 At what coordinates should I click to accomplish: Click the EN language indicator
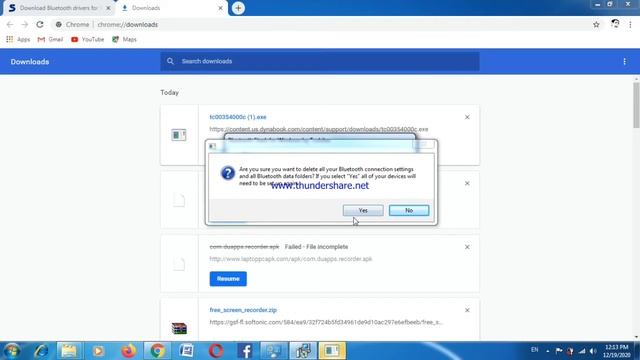(534, 350)
